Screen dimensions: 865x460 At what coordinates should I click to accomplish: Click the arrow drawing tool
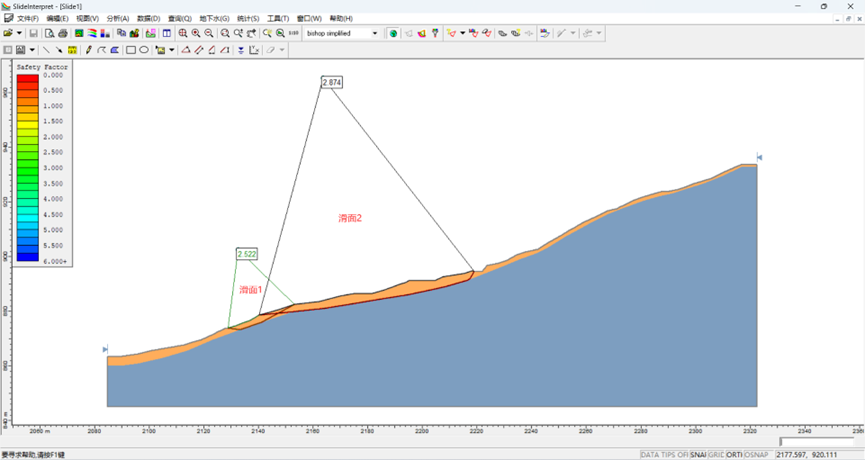tap(59, 50)
